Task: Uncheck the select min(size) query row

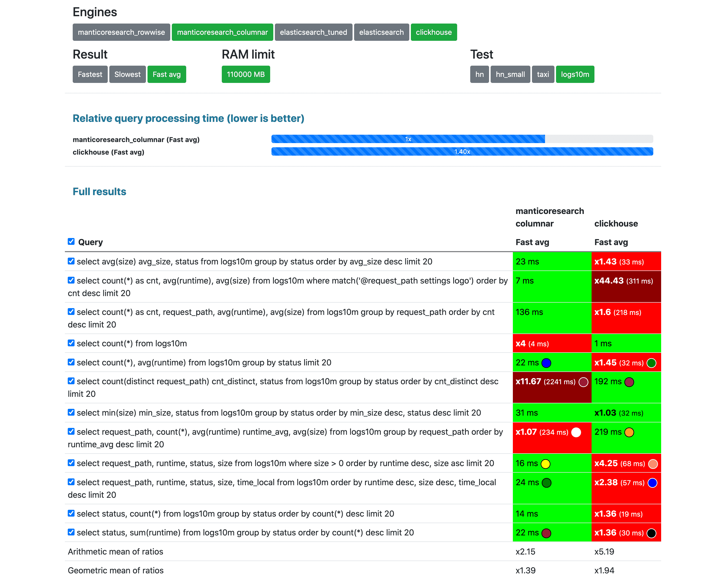Action: coord(70,413)
